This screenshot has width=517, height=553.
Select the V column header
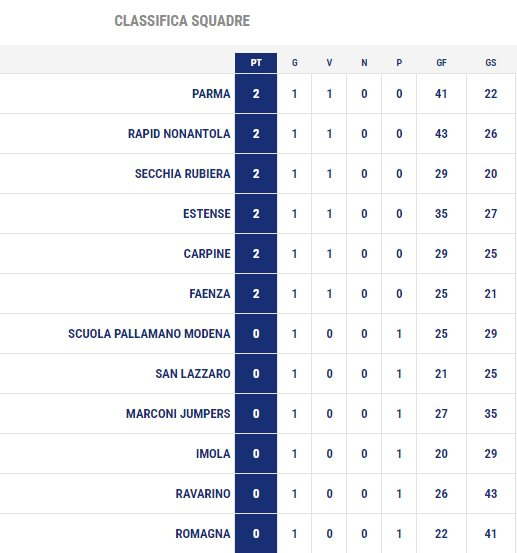click(329, 63)
